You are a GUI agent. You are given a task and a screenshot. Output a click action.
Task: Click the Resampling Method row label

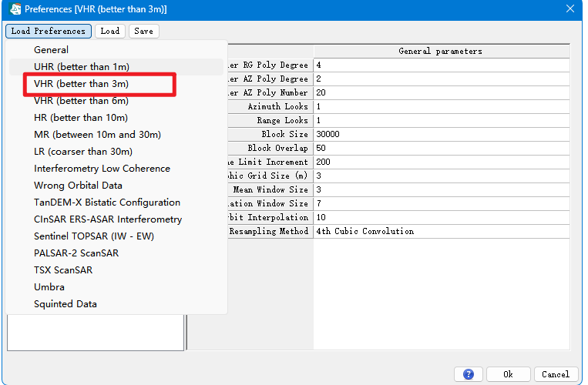click(x=270, y=231)
